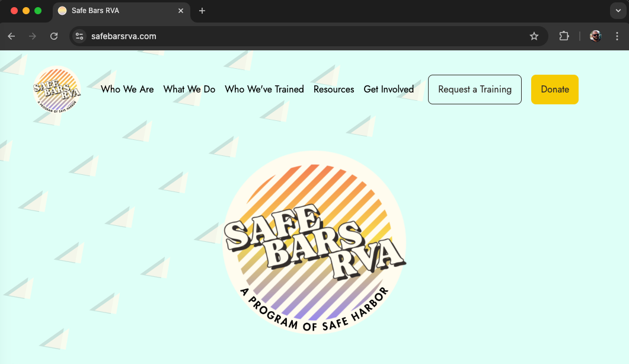Bookmark this page with the star icon
Image resolution: width=629 pixels, height=364 pixels.
534,36
